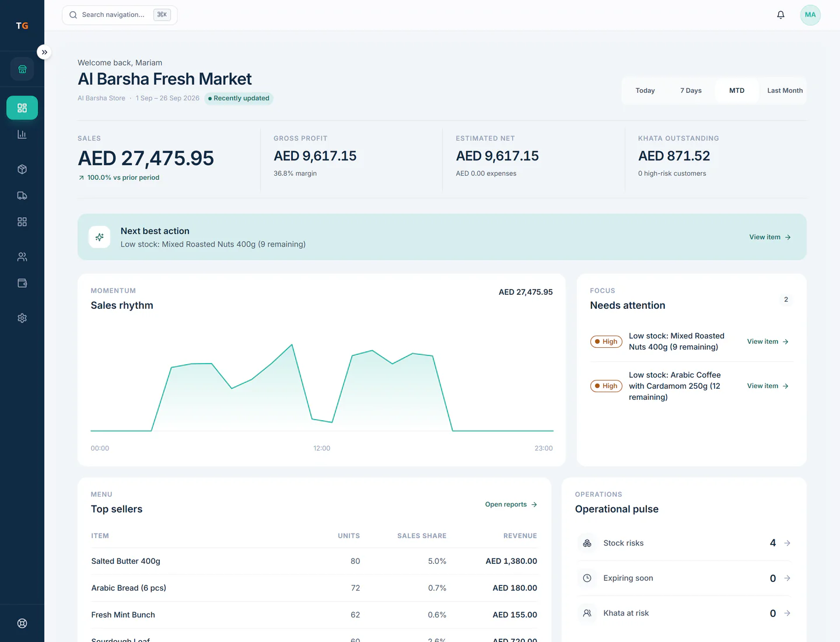Open the bar chart reports icon
840x642 pixels.
22,134
